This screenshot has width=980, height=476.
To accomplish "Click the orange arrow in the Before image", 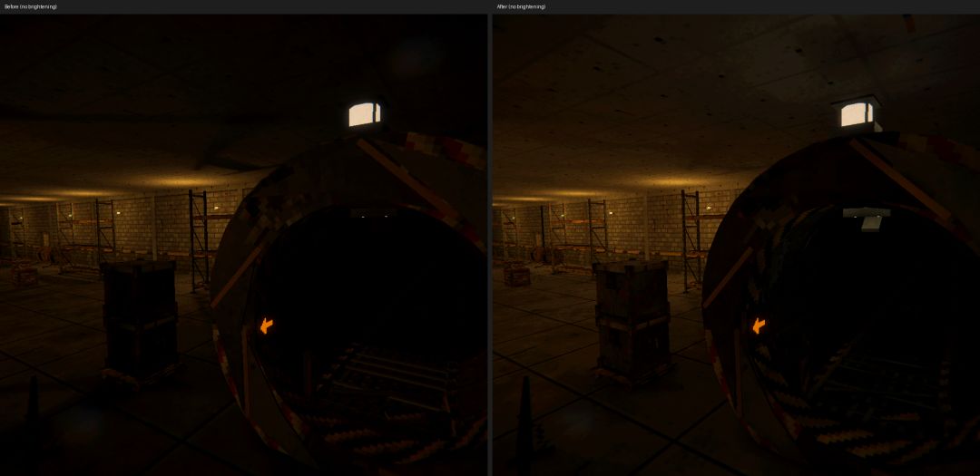I will tap(266, 325).
